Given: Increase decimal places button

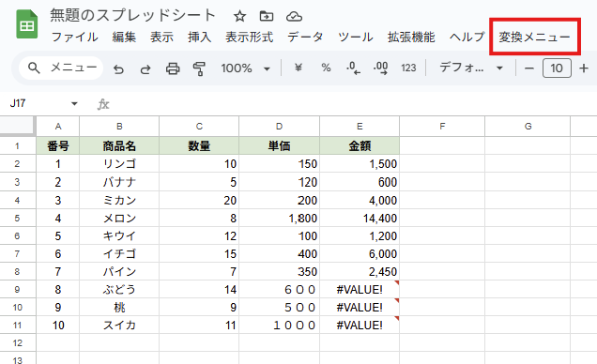Looking at the screenshot, I should (380, 68).
